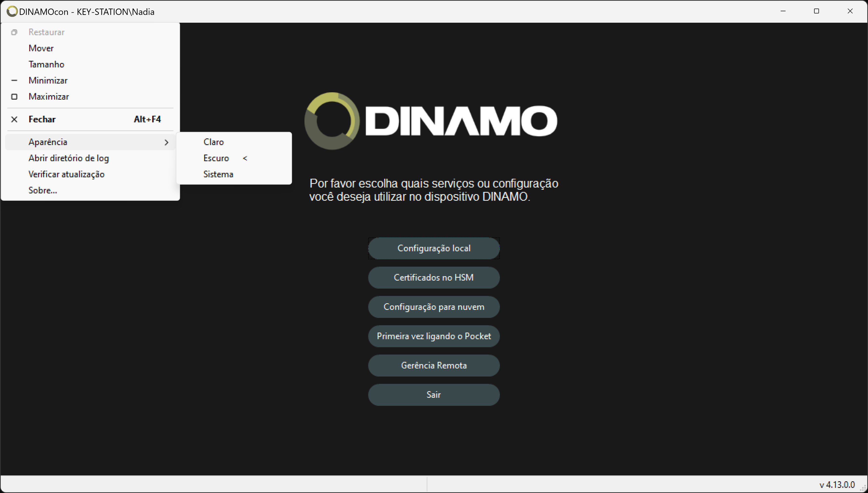Open Abrir diretório de log
868x493 pixels.
[x=90, y=158]
